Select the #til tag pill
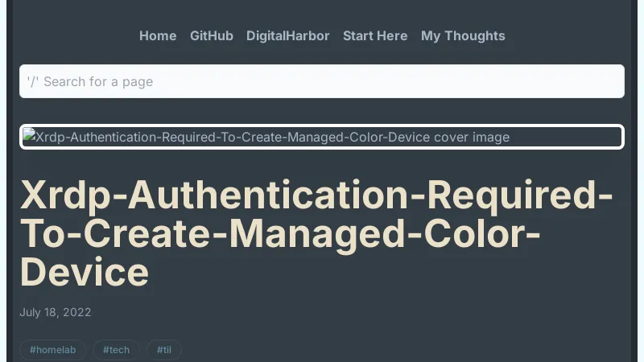The image size is (644, 362). 164,350
